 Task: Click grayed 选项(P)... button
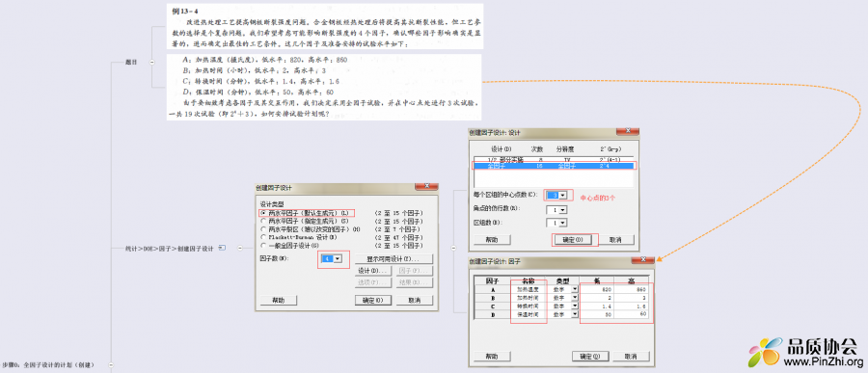pyautogui.click(x=373, y=282)
